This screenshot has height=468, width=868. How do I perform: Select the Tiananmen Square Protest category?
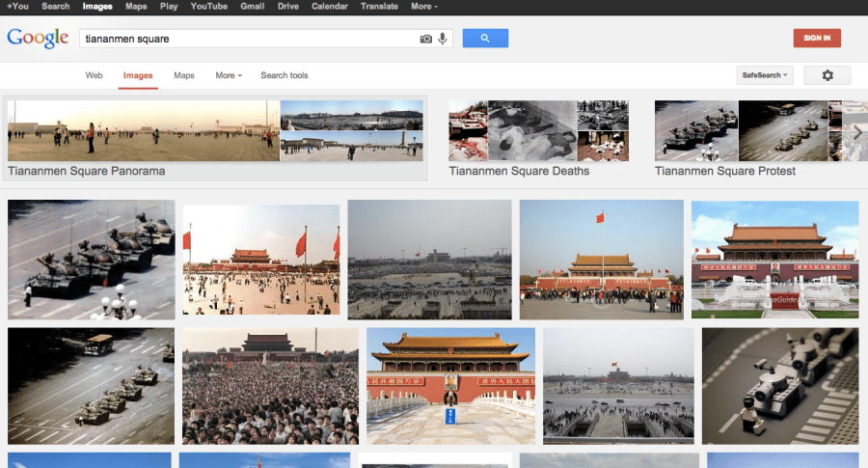743,139
